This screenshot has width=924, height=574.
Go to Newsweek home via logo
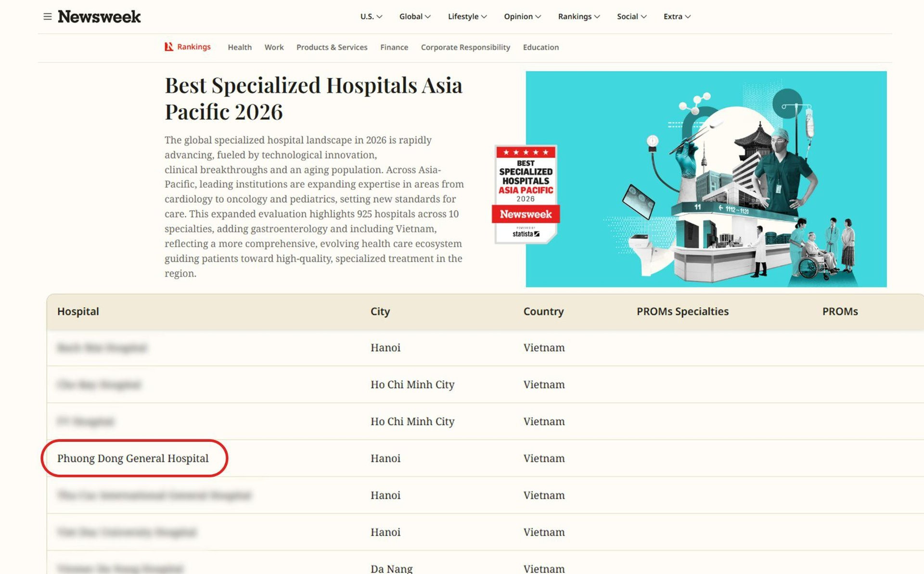[99, 17]
